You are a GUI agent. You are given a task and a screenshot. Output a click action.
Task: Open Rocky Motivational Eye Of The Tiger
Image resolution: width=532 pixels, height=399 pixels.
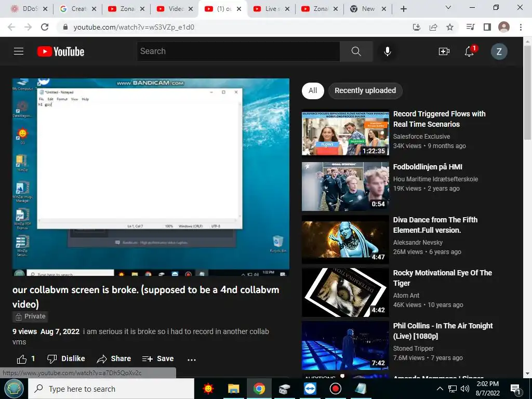click(443, 278)
